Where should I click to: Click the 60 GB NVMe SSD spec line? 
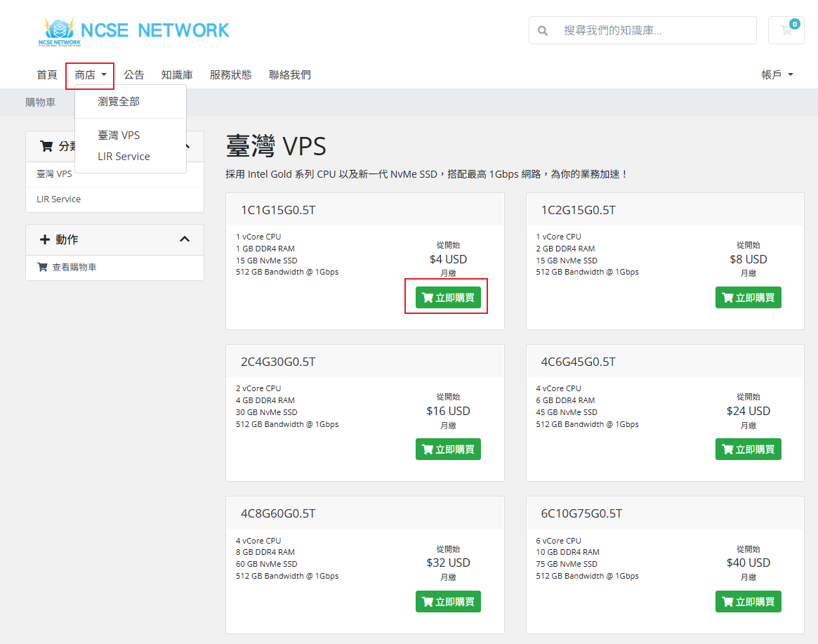coord(267,564)
